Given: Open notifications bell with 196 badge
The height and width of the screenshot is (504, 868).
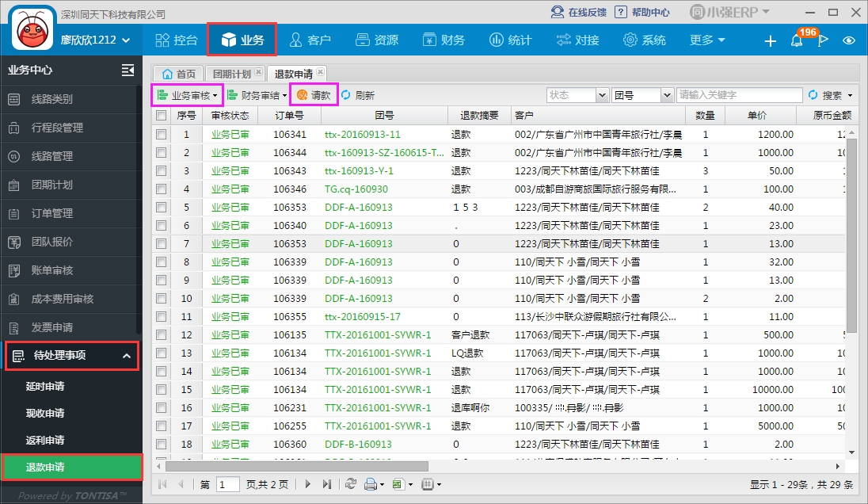Looking at the screenshot, I should tap(798, 40).
